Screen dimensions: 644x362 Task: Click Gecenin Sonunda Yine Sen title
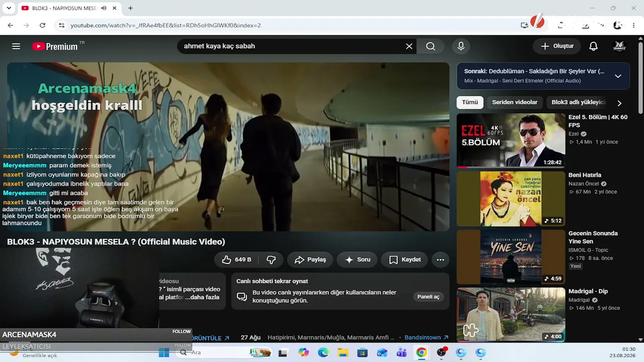point(593,237)
